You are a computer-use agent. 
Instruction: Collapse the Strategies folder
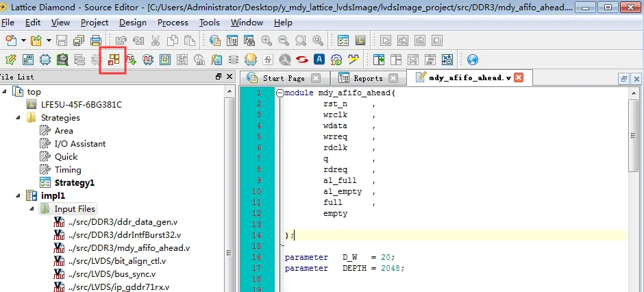18,118
